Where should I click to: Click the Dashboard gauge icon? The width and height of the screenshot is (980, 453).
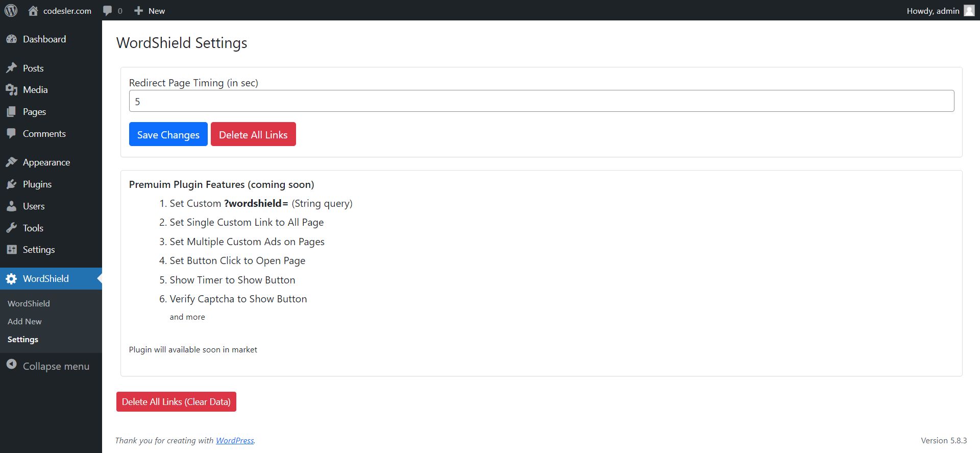pyautogui.click(x=11, y=39)
